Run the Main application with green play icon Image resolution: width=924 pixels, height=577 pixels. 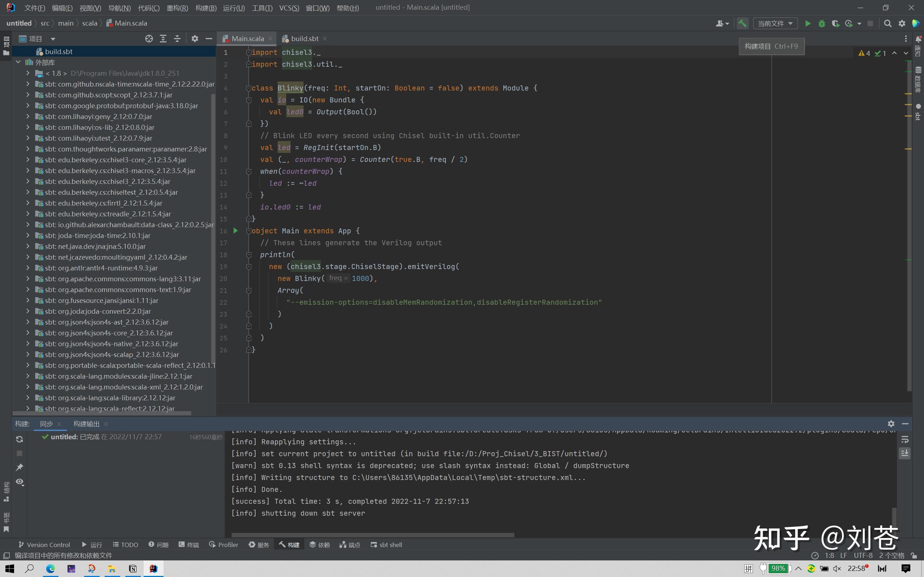point(808,23)
